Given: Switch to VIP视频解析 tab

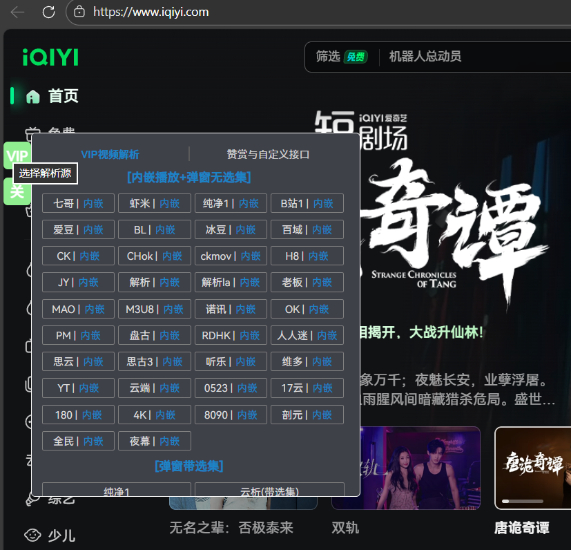Looking at the screenshot, I should 110,154.
